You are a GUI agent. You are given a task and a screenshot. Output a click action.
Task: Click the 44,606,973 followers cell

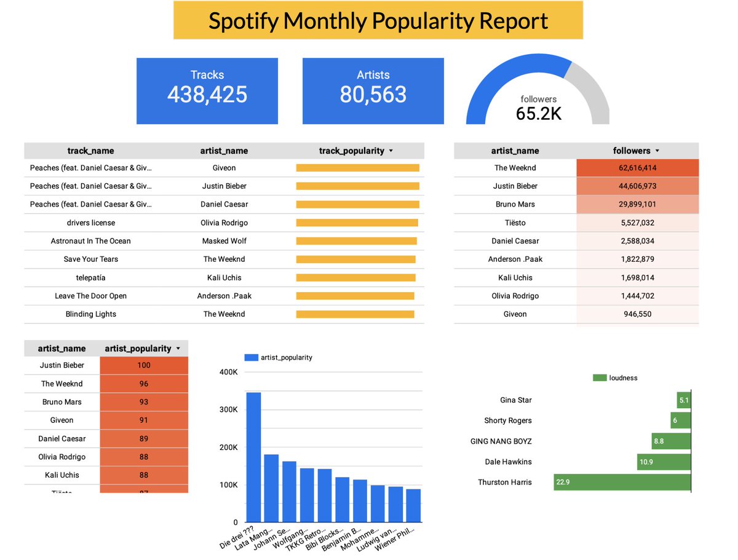[638, 186]
